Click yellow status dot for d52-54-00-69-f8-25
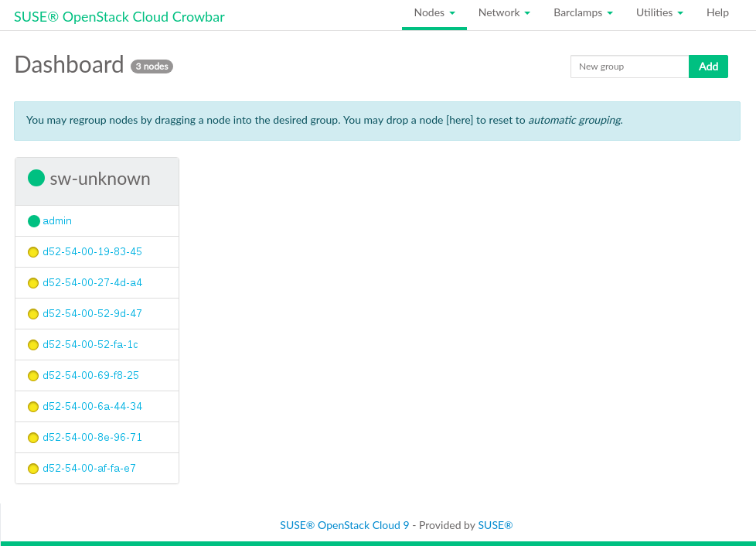Image resolution: width=756 pixels, height=546 pixels. pos(33,376)
